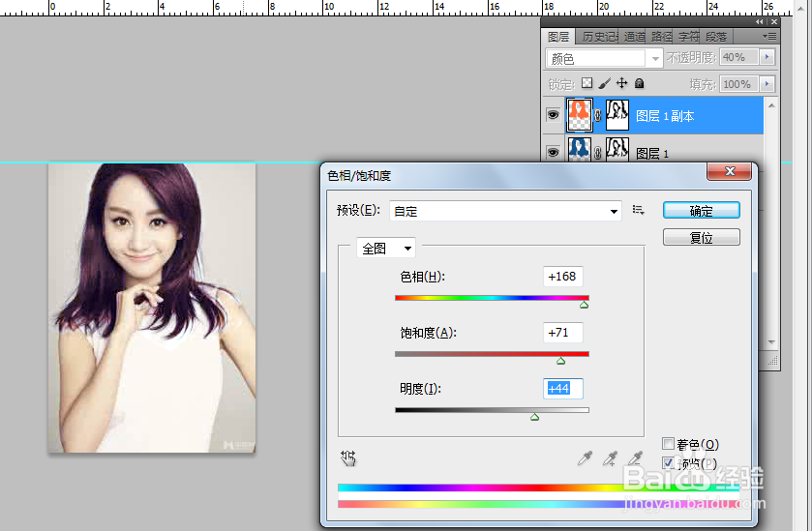Select the blue layer thumbnail of 图层 1

coord(580,150)
